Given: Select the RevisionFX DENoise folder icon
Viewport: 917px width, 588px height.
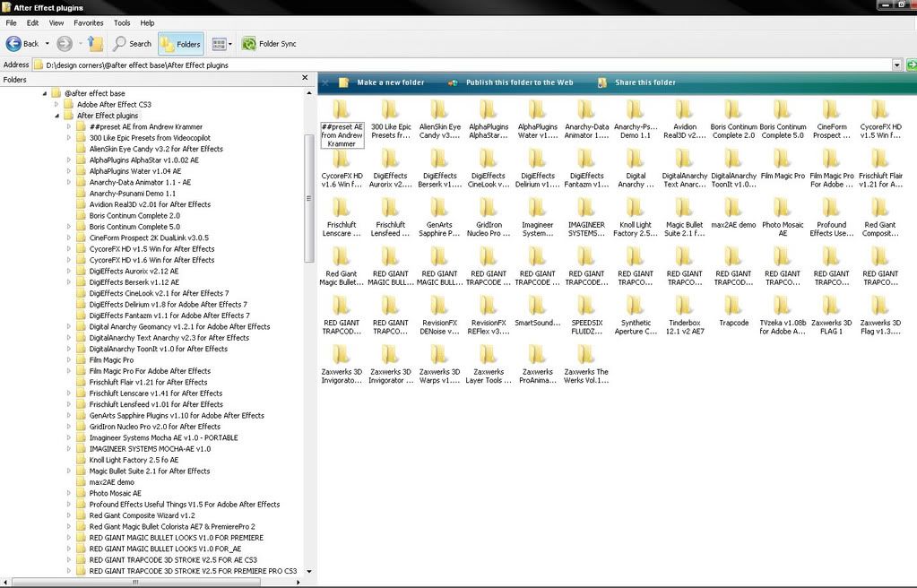Looking at the screenshot, I should [440, 306].
